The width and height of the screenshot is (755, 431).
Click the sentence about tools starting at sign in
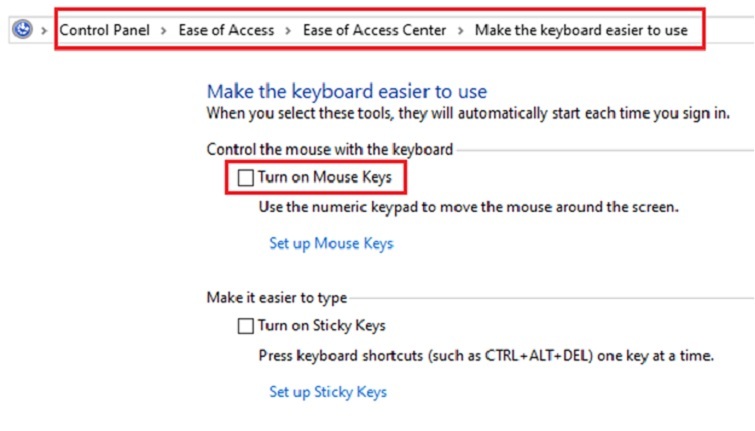point(467,114)
